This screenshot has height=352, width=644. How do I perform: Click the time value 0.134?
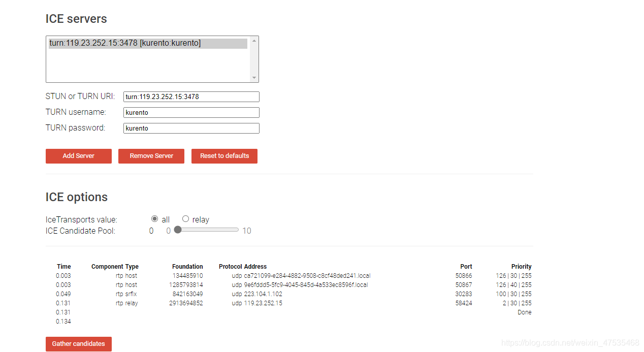63,322
